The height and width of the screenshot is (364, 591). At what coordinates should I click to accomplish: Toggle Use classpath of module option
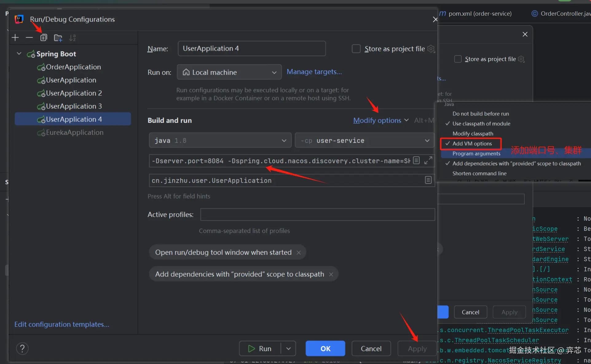[x=481, y=124]
